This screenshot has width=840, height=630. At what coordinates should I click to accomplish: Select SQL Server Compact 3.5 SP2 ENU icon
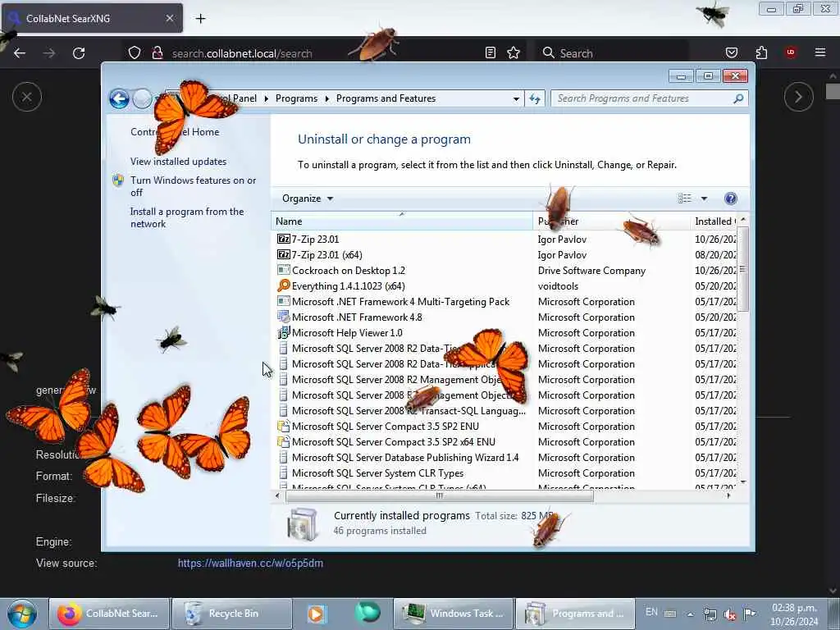pyautogui.click(x=283, y=427)
